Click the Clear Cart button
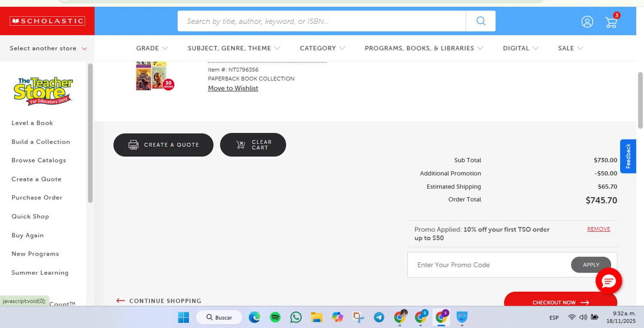This screenshot has width=644, height=328. pos(253,145)
